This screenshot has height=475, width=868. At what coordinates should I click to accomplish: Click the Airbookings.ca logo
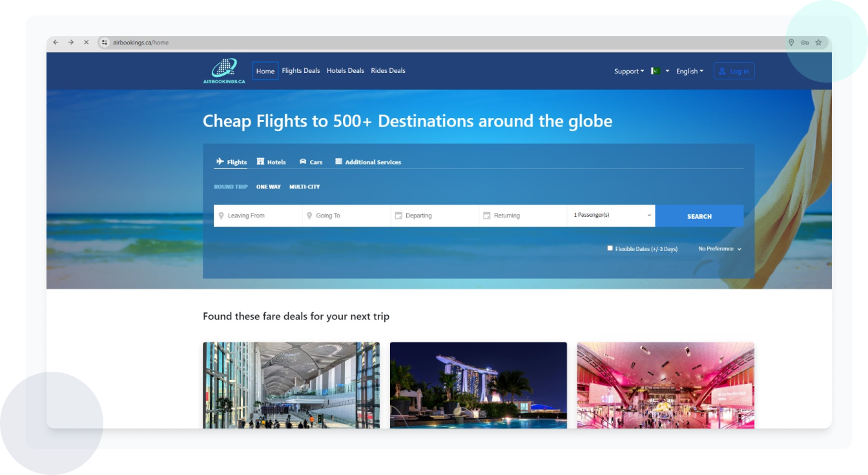click(x=224, y=71)
